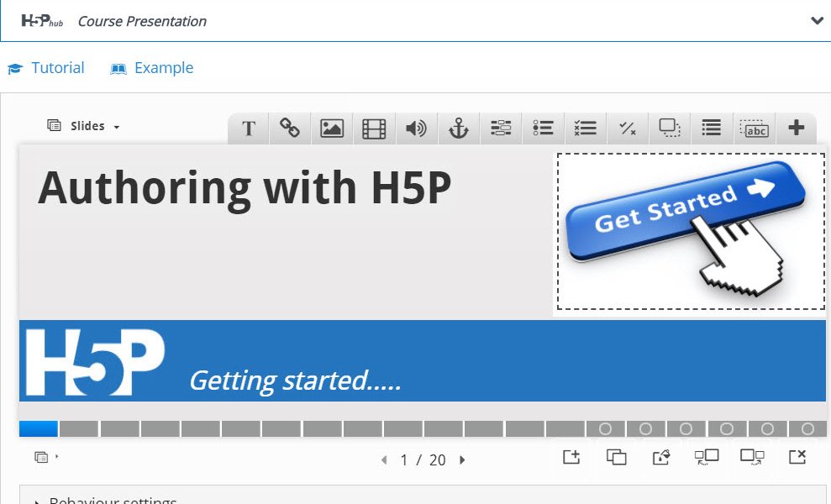
Task: Edit slide background settings
Action: [661, 457]
